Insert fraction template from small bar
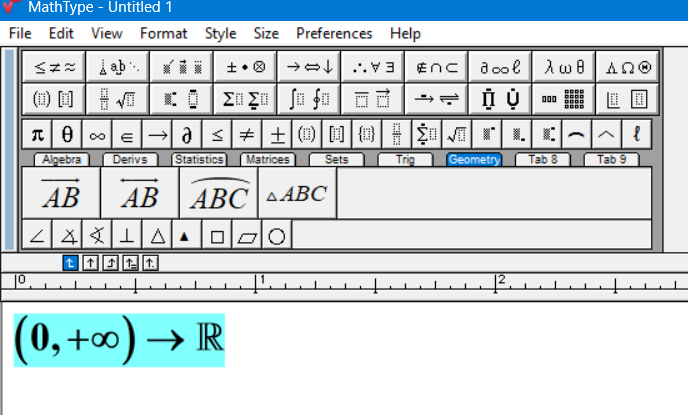The height and width of the screenshot is (415, 688). (397, 134)
